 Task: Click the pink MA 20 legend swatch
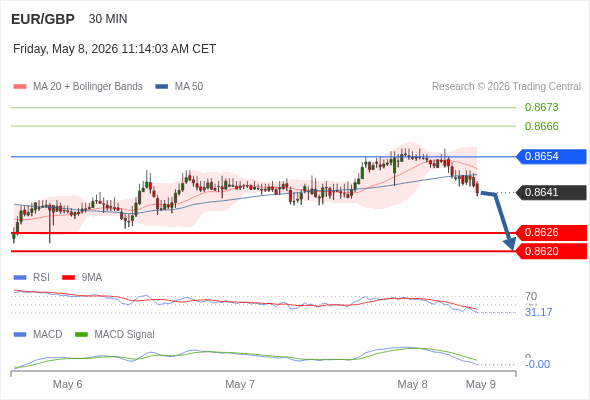[x=20, y=87]
